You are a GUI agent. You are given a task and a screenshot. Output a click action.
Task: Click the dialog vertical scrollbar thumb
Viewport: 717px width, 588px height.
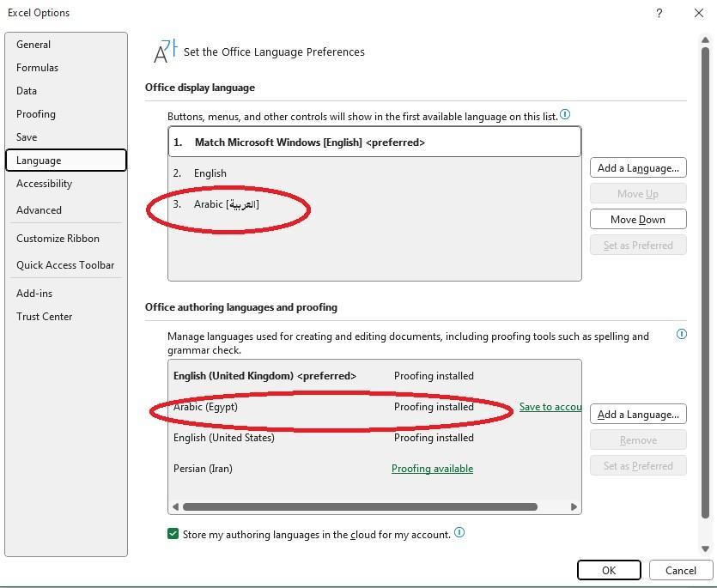click(x=705, y=283)
